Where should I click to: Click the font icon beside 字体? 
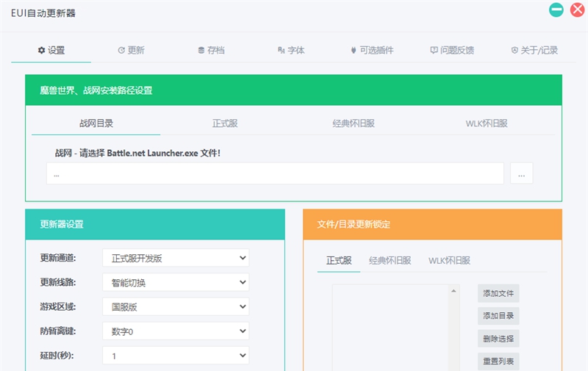click(281, 51)
